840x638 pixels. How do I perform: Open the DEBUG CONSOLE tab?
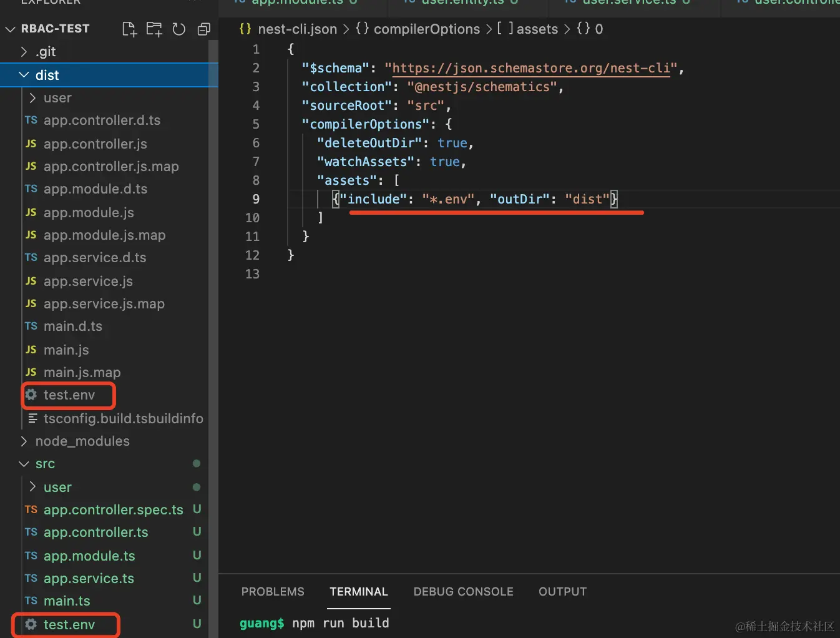coord(463,591)
